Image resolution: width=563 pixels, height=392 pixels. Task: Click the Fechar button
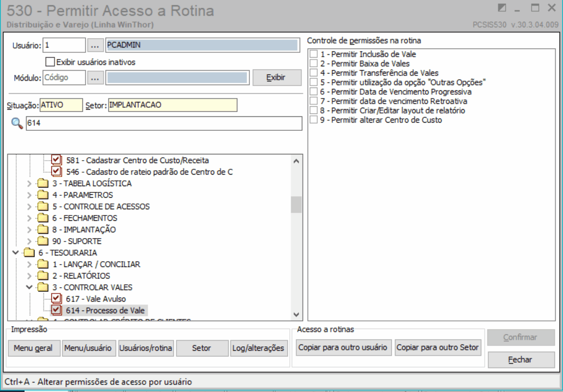521,360
